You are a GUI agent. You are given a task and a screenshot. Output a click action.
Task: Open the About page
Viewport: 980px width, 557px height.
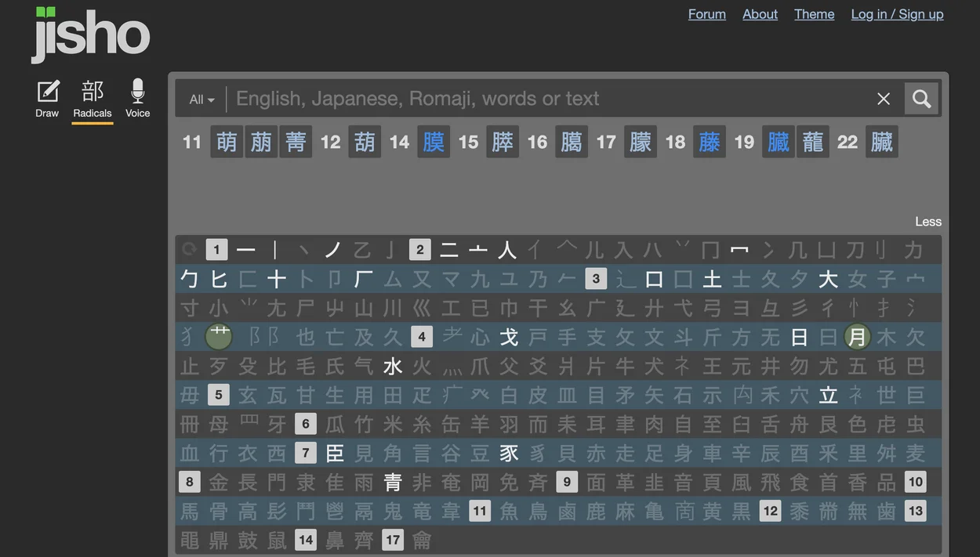[x=760, y=14]
